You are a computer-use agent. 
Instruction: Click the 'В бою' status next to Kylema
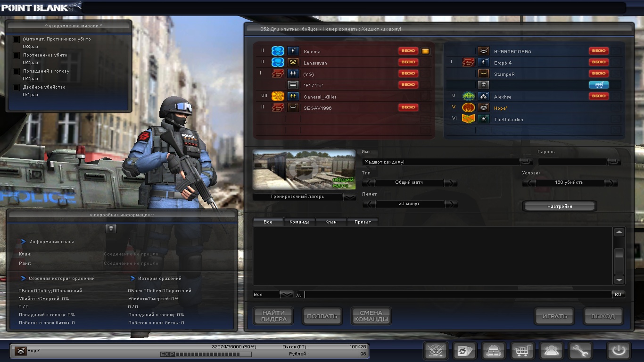coord(408,51)
